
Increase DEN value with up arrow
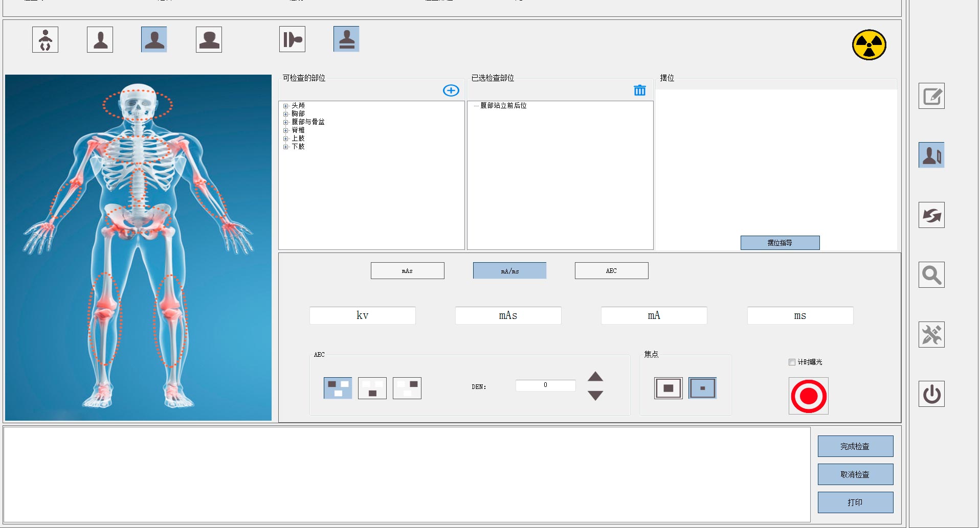point(595,377)
